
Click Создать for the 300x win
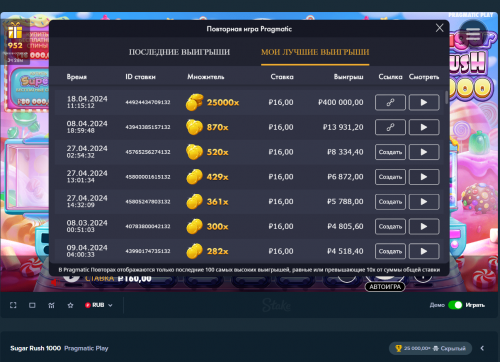click(x=390, y=226)
